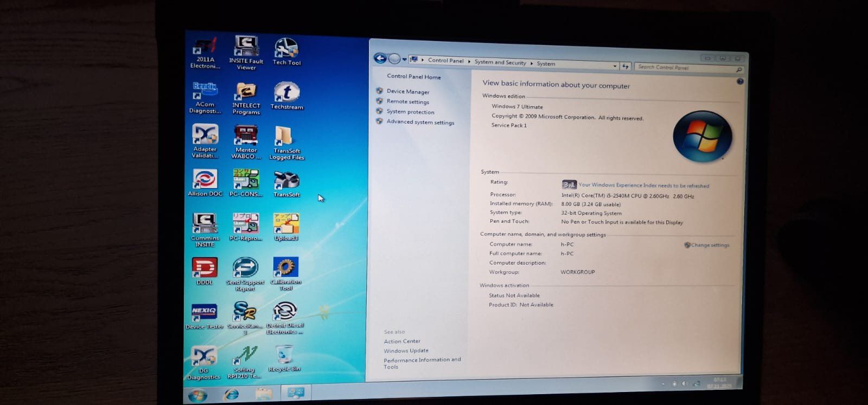The width and height of the screenshot is (868, 405).
Task: Open the recent pages dropdown arrow
Action: [x=404, y=60]
